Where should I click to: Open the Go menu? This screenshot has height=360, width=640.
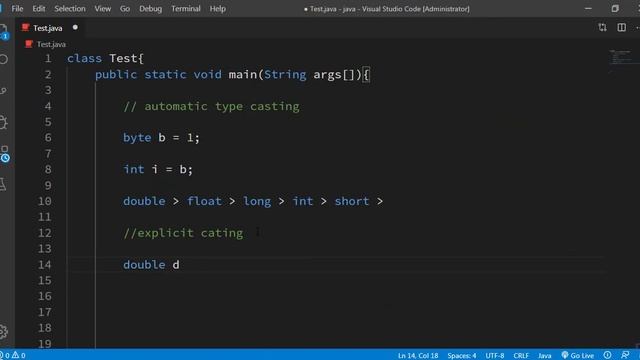pyautogui.click(x=125, y=9)
